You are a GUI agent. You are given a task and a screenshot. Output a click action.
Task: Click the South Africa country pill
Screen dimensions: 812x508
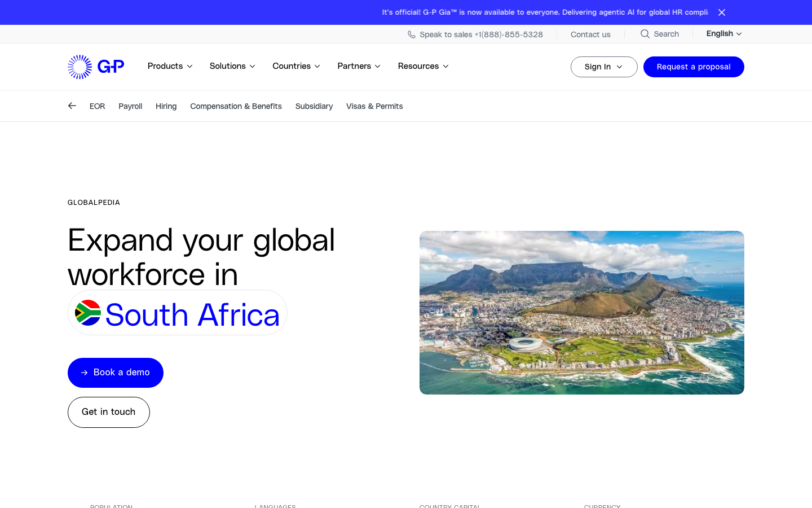pos(178,313)
